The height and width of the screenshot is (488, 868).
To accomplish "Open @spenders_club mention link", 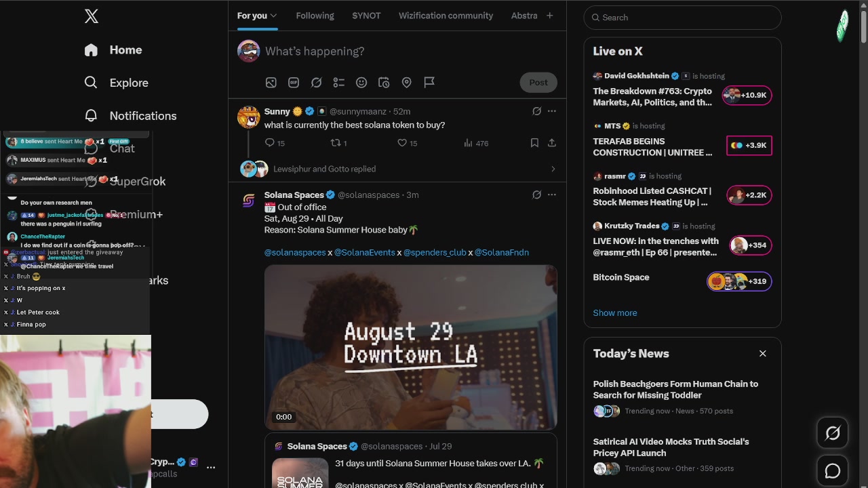I will [x=435, y=253].
